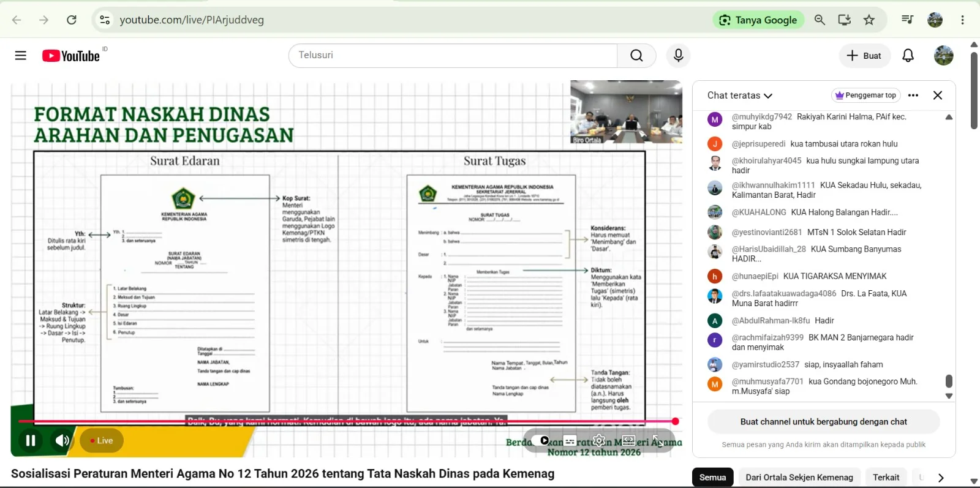The image size is (980, 488).
Task: Open Chrome profile avatar
Action: point(935,20)
